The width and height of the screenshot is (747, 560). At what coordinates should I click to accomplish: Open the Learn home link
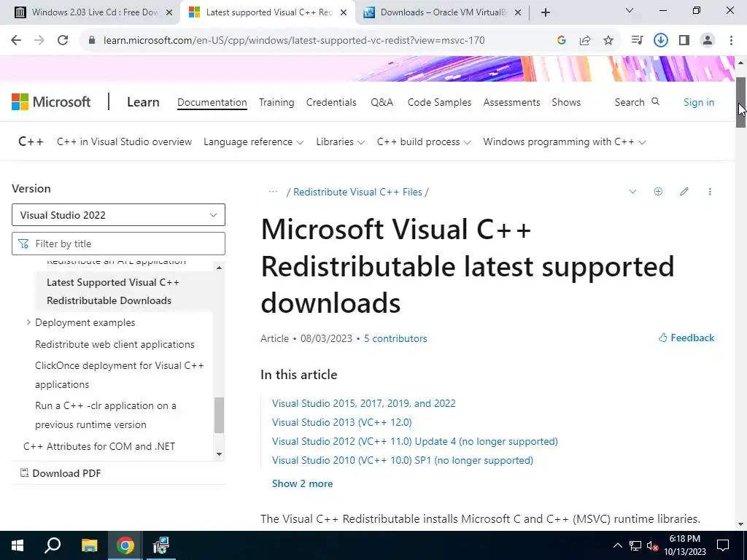143,102
